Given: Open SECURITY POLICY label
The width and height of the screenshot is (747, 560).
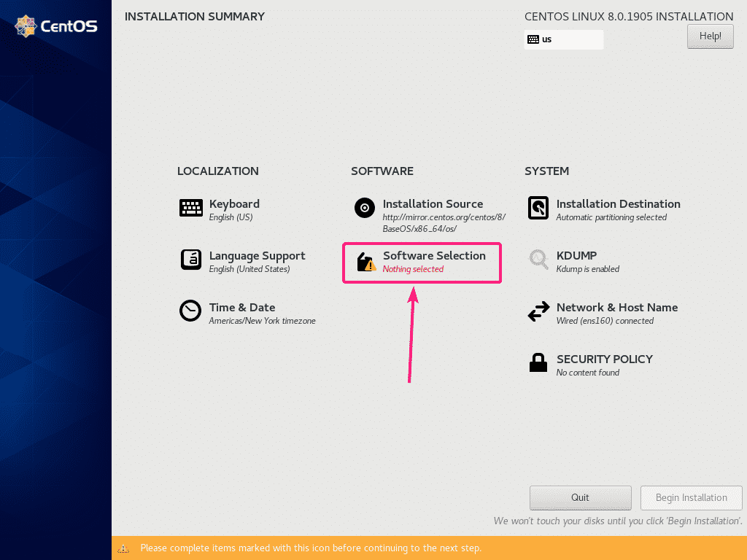Looking at the screenshot, I should click(x=605, y=359).
